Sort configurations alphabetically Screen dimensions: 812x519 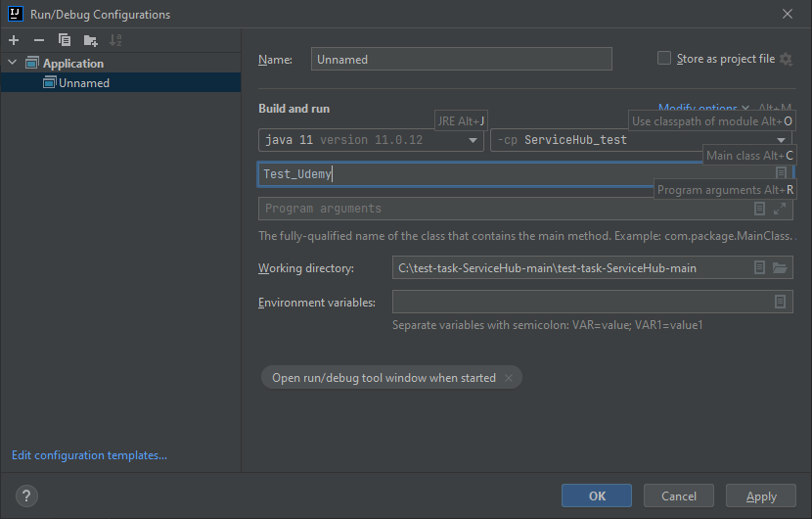pyautogui.click(x=115, y=40)
